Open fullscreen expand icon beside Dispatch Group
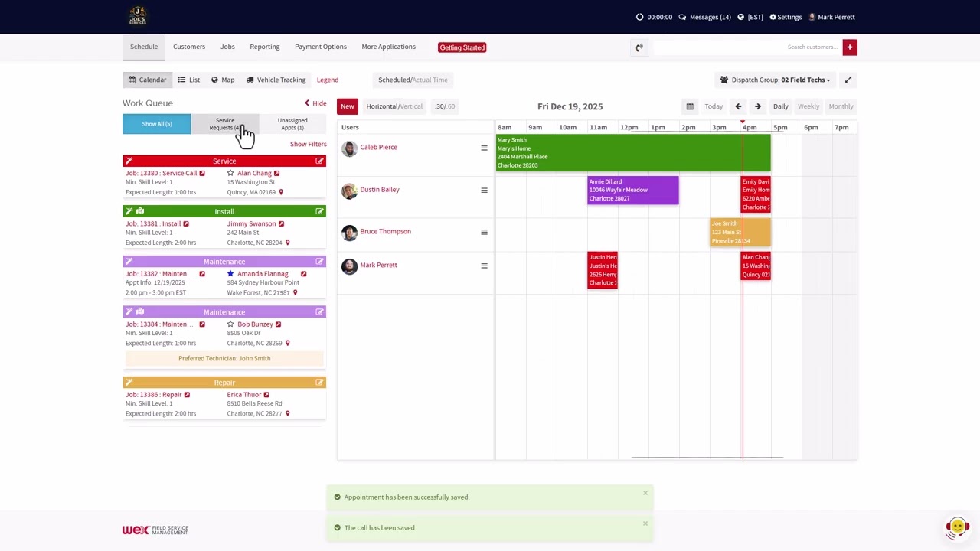 [x=848, y=80]
